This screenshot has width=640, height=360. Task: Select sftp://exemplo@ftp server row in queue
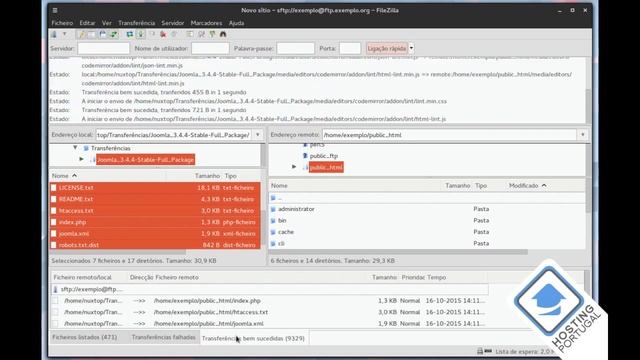click(269, 289)
